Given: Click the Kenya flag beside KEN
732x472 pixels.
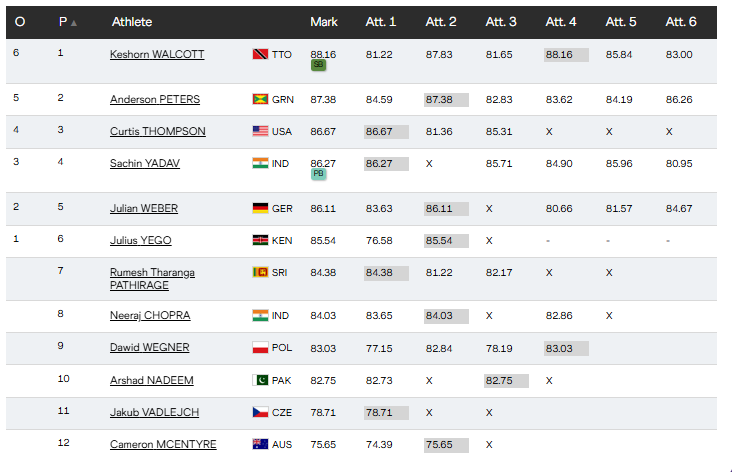Looking at the screenshot, I should point(260,240).
